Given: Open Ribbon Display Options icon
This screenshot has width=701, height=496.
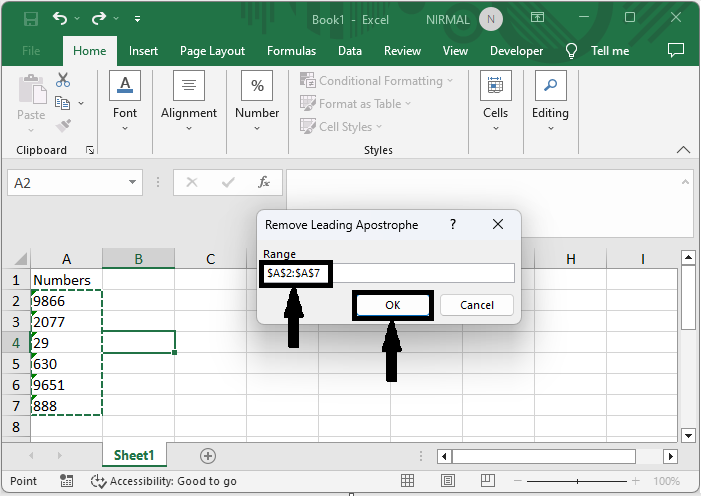Looking at the screenshot, I should click(x=537, y=17).
